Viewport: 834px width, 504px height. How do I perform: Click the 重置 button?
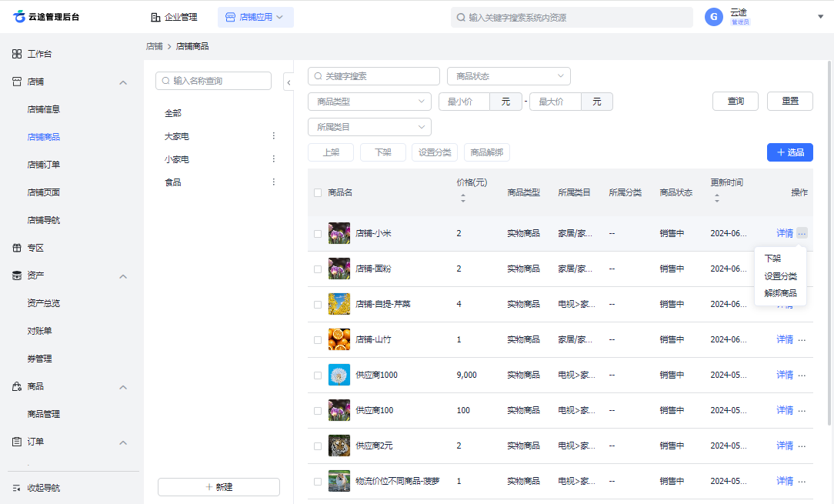(790, 101)
